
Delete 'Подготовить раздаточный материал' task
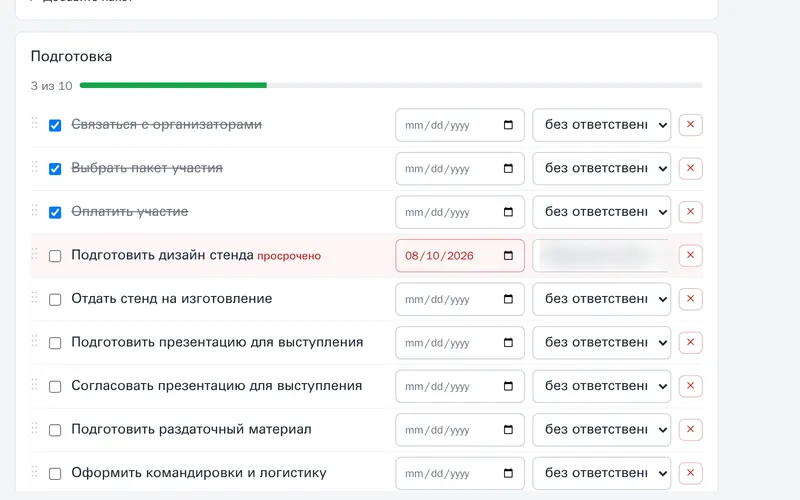(x=690, y=430)
